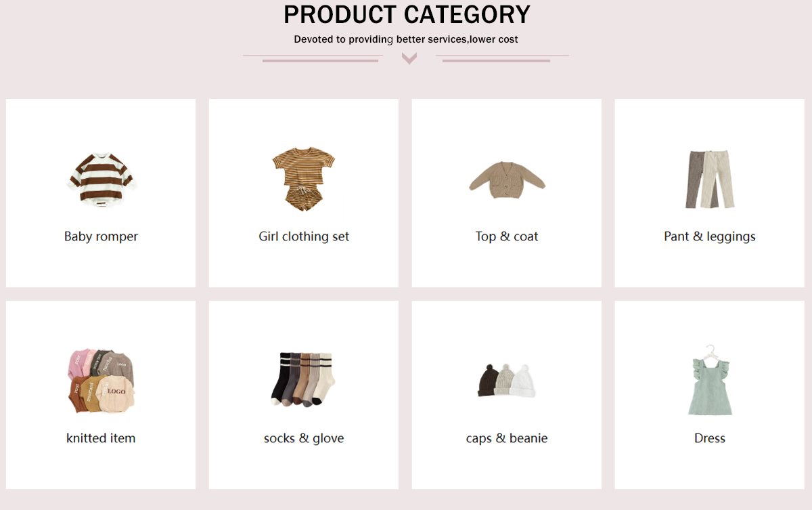Open the Baby romper category label
812x510 pixels.
click(101, 236)
